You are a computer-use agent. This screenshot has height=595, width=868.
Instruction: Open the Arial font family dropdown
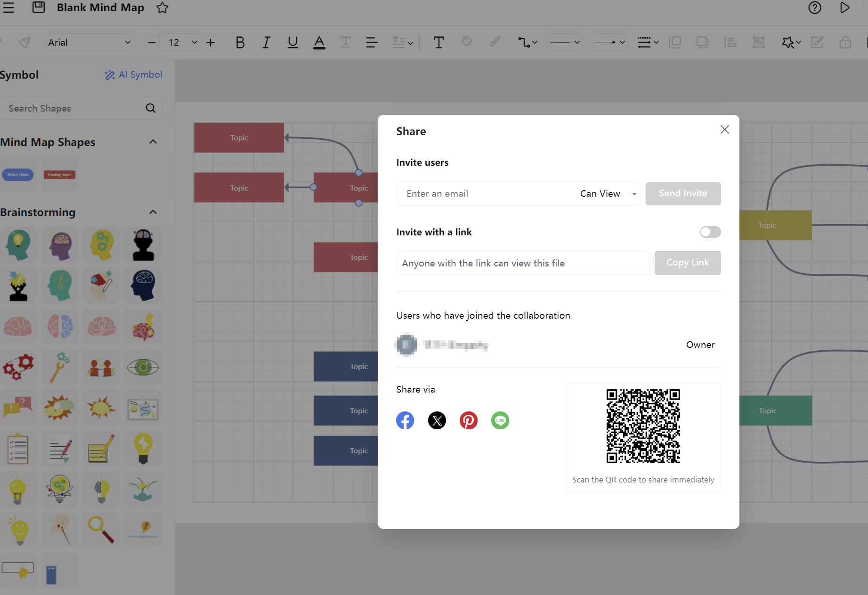pyautogui.click(x=89, y=42)
